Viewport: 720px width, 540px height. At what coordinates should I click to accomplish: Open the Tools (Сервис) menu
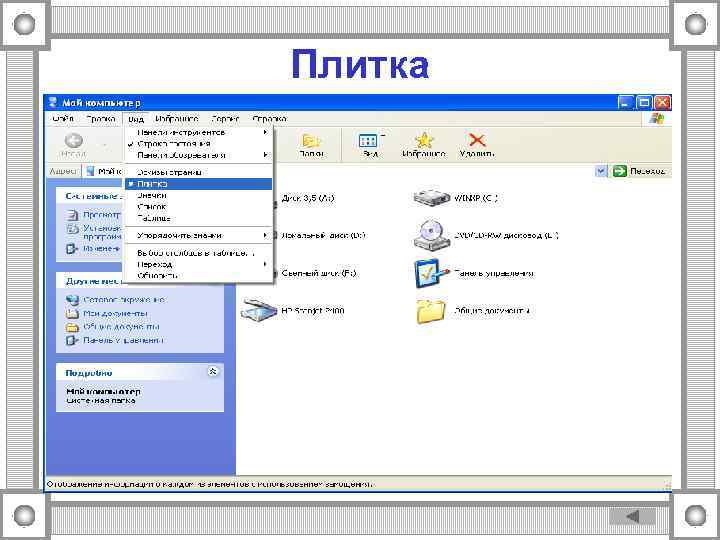pos(225,119)
